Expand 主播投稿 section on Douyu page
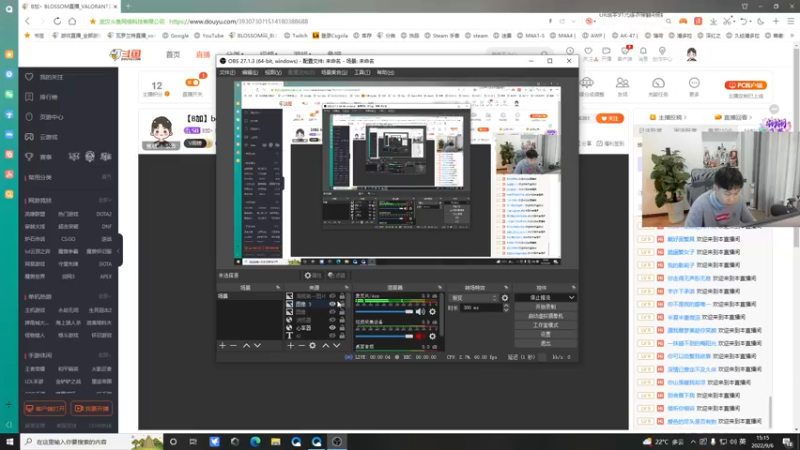This screenshot has width=800, height=450. click(x=668, y=117)
